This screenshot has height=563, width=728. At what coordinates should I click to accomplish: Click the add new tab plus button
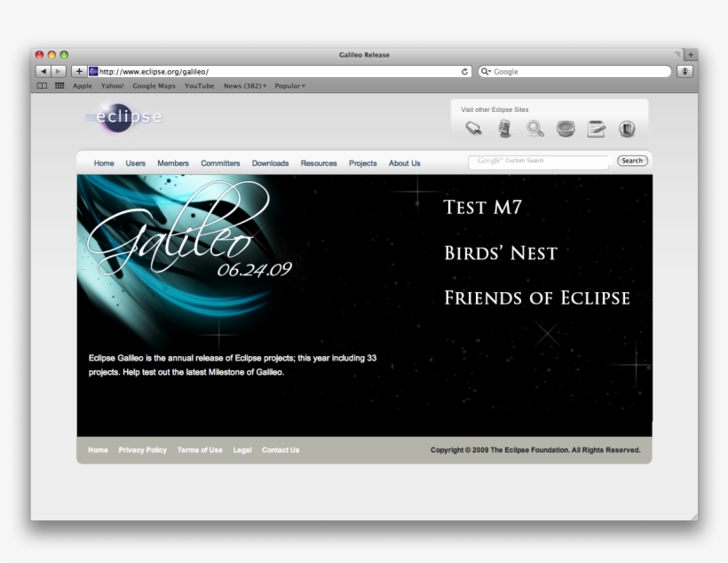(x=78, y=70)
